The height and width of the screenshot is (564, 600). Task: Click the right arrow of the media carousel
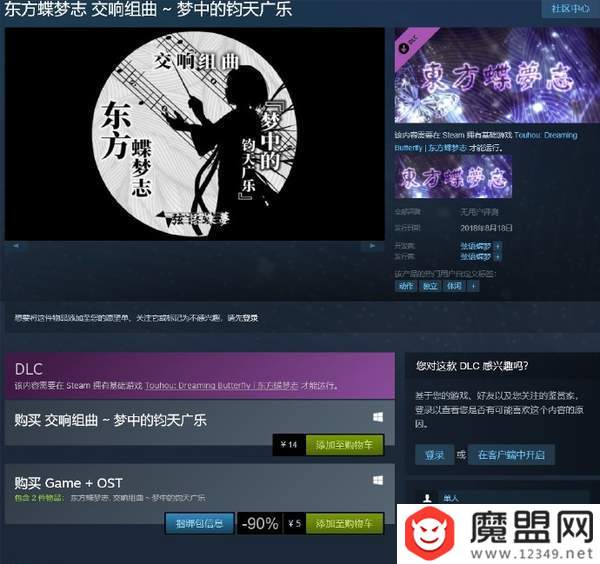click(x=372, y=246)
